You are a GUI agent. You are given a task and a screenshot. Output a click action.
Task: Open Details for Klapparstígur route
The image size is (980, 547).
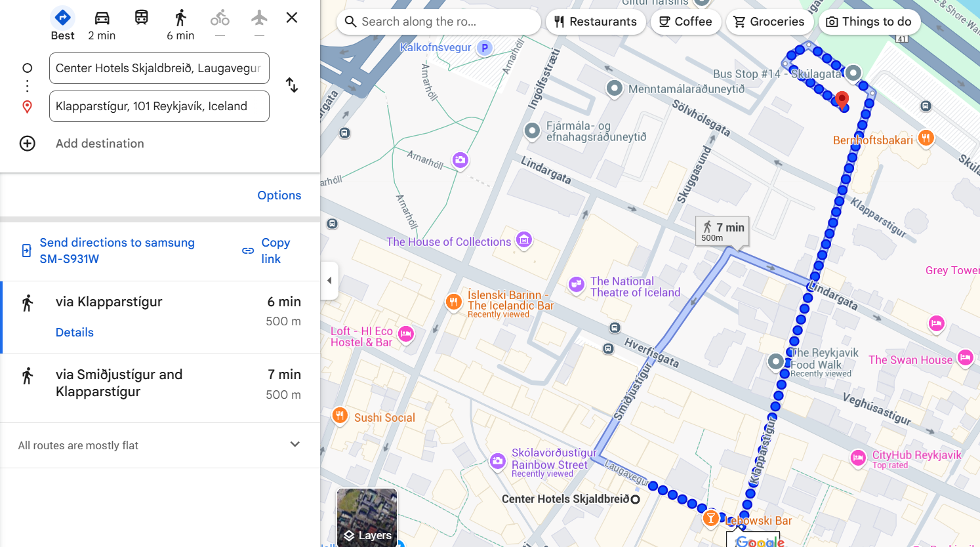coord(75,333)
